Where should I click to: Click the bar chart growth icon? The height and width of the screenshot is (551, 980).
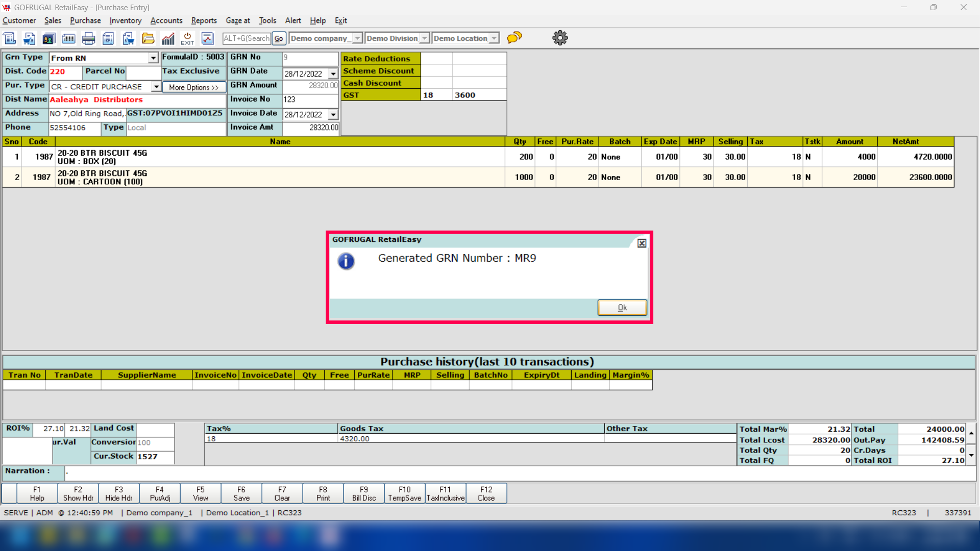[x=168, y=38]
